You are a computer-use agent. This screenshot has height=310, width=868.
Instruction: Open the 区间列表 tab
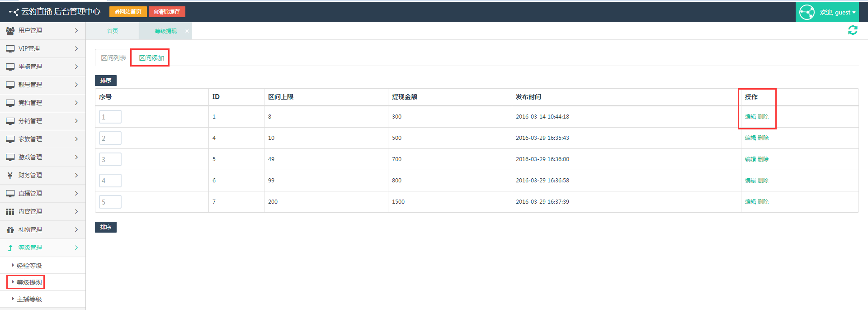113,58
